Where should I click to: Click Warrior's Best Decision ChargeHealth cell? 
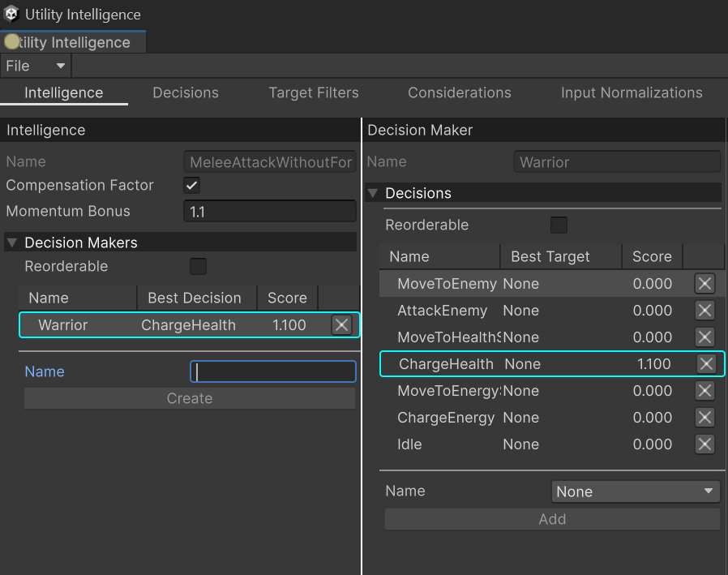[189, 325]
